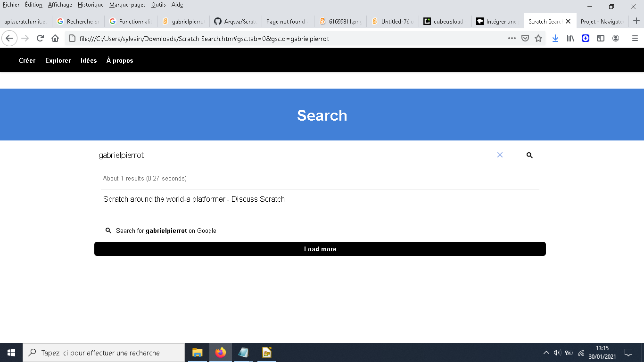The width and height of the screenshot is (644, 362).
Task: Open a new browser tab
Action: pyautogui.click(x=636, y=21)
